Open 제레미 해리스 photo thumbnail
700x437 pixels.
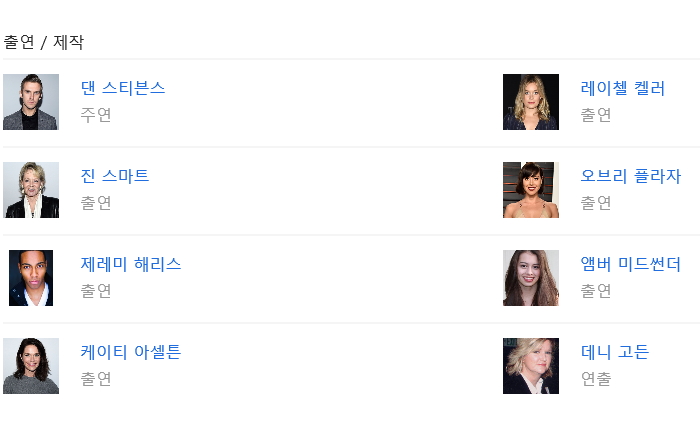[x=31, y=278]
